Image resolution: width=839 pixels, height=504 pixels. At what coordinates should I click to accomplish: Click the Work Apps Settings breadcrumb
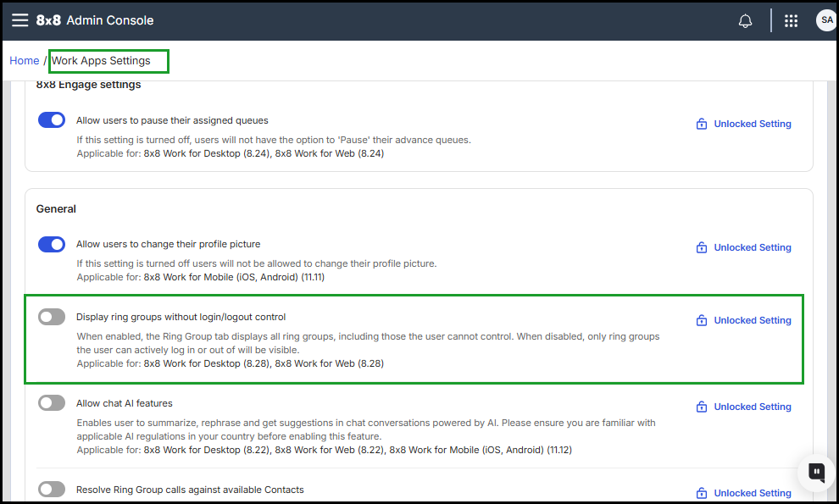coord(101,61)
